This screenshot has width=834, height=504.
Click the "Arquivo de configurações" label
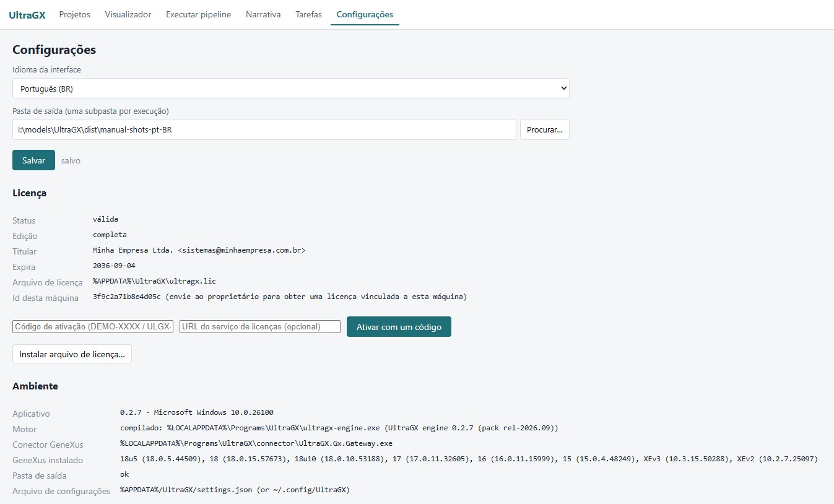61,491
